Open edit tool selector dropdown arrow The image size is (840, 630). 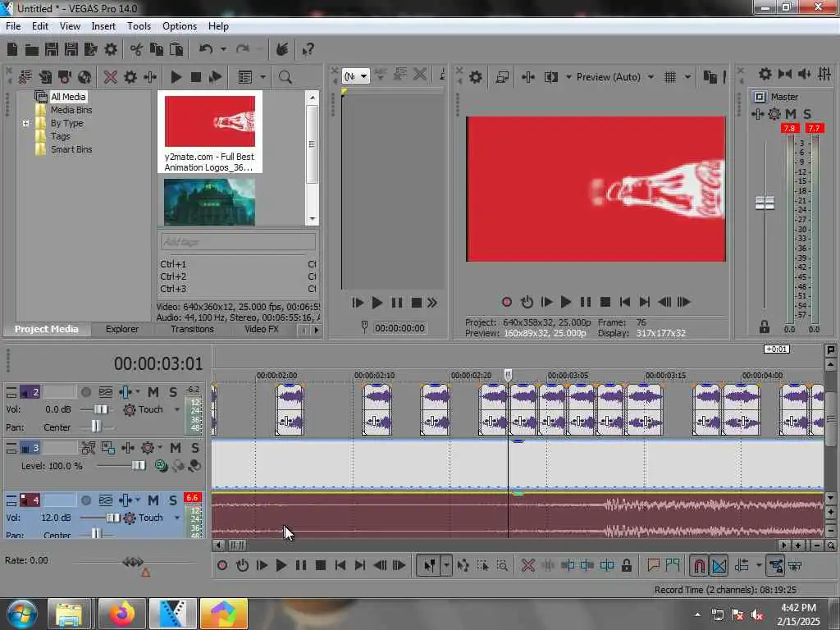446,565
